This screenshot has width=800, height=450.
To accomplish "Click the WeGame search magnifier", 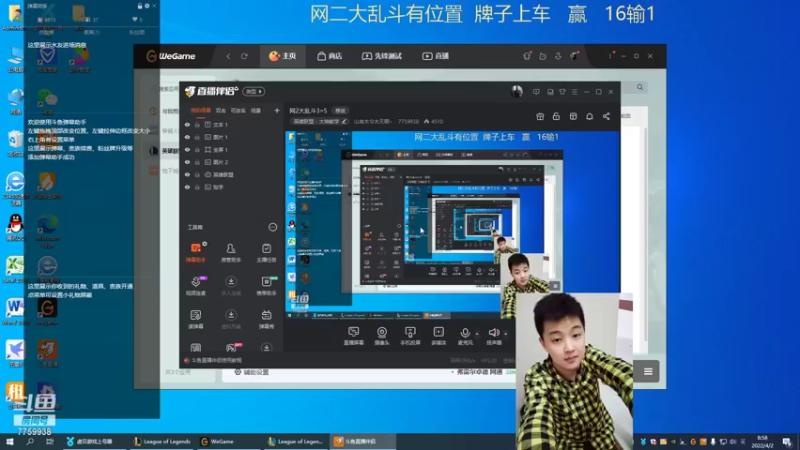I will point(640,87).
